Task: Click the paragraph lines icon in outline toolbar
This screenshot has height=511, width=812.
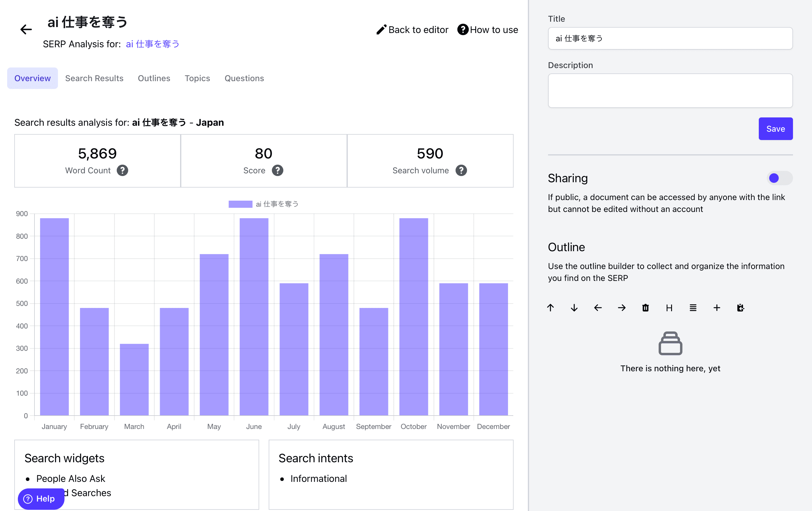Action: coord(693,308)
